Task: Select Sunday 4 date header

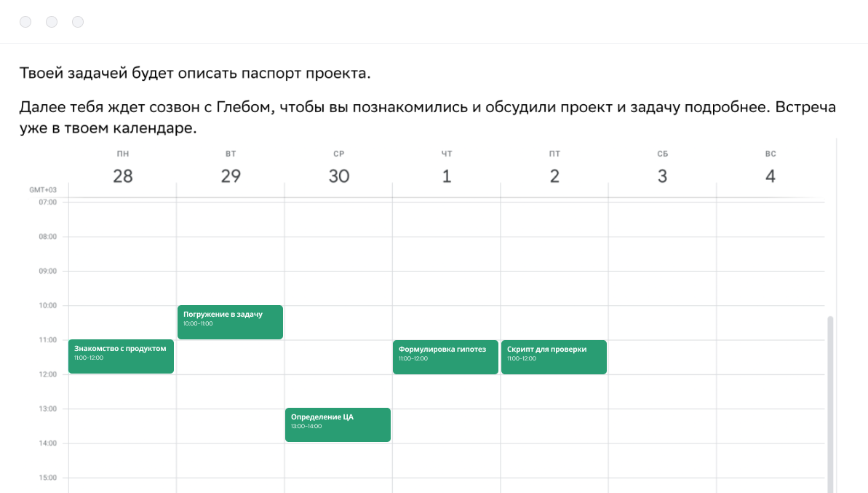Action: click(x=771, y=175)
